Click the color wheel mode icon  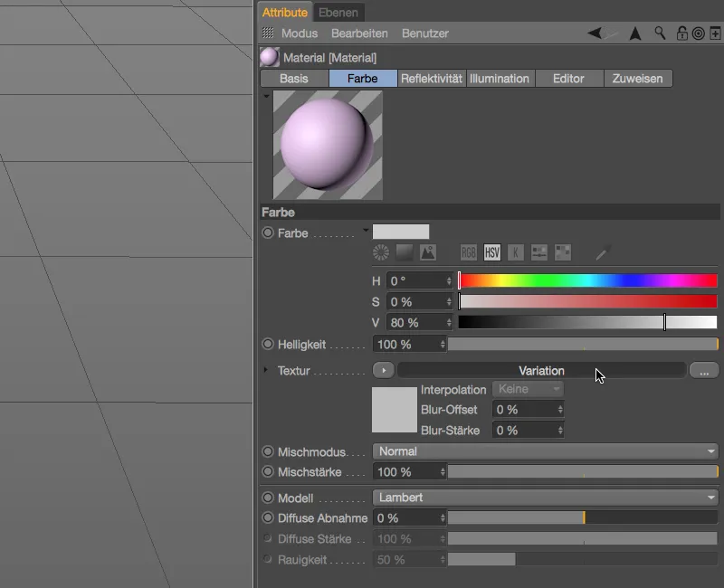tap(382, 252)
